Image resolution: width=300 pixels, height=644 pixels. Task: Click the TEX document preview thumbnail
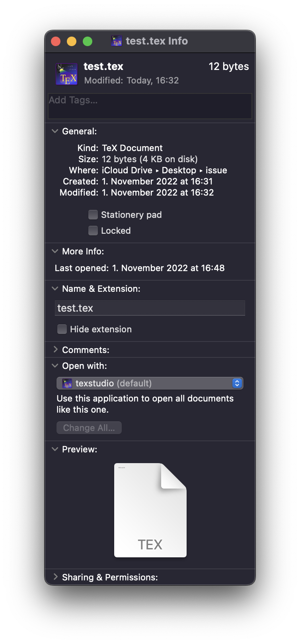pos(150,510)
